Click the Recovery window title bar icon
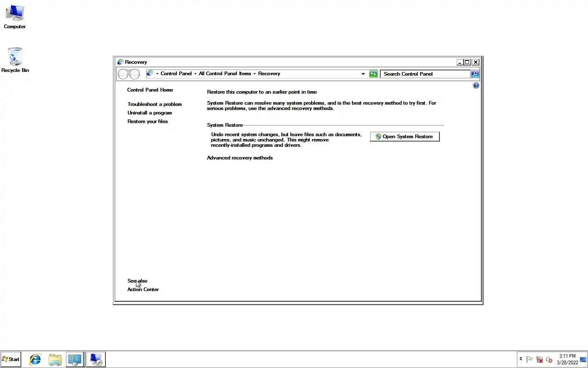Screen dimensions: 588x368 click(x=120, y=62)
